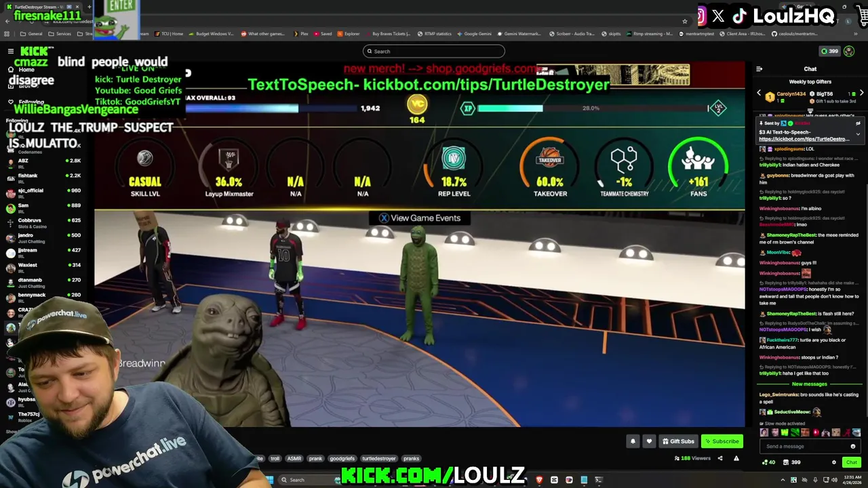Screen dimensions: 868x488
Task: Open View Game Events in the stream
Action: (420, 218)
